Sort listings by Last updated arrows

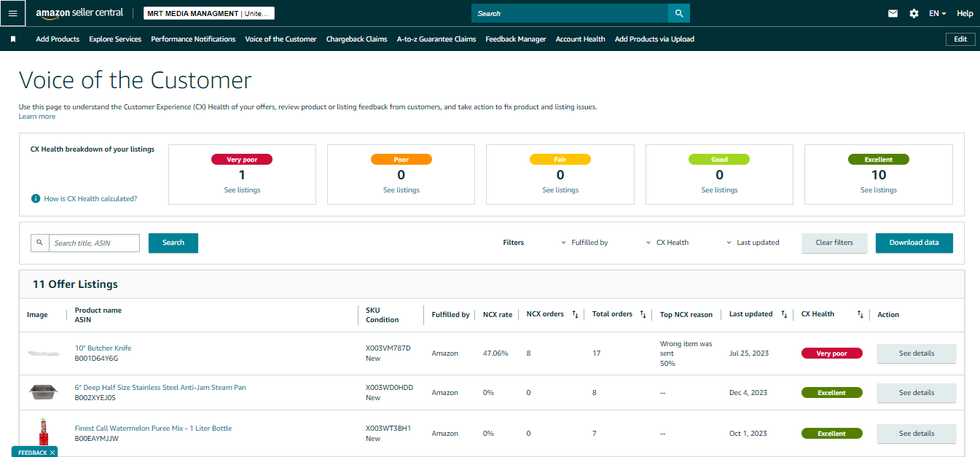click(x=784, y=314)
